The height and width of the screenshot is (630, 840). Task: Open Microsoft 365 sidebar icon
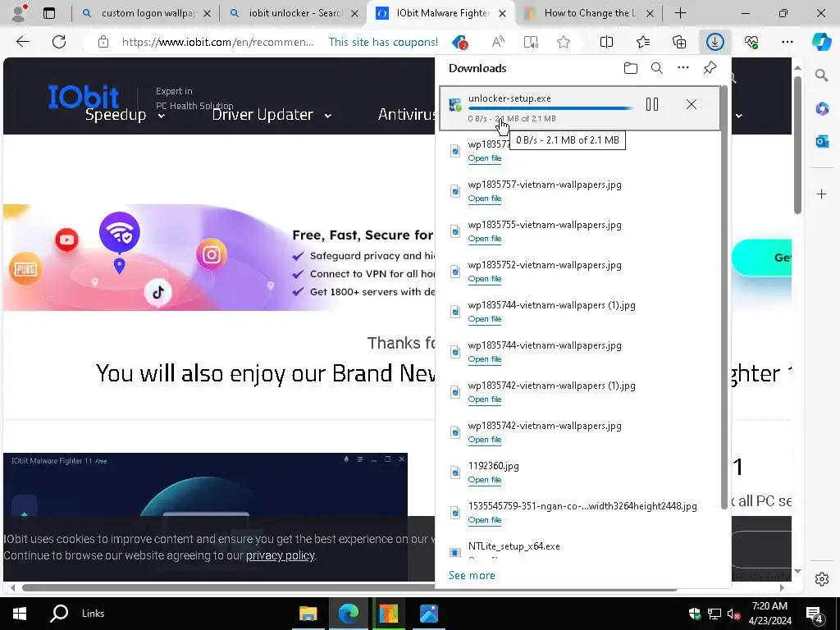pyautogui.click(x=822, y=109)
